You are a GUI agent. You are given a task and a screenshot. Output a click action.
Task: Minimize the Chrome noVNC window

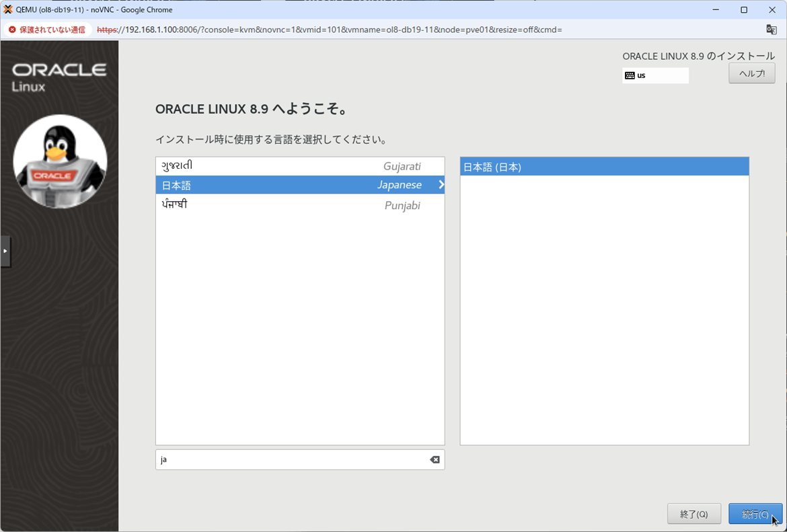(x=716, y=9)
